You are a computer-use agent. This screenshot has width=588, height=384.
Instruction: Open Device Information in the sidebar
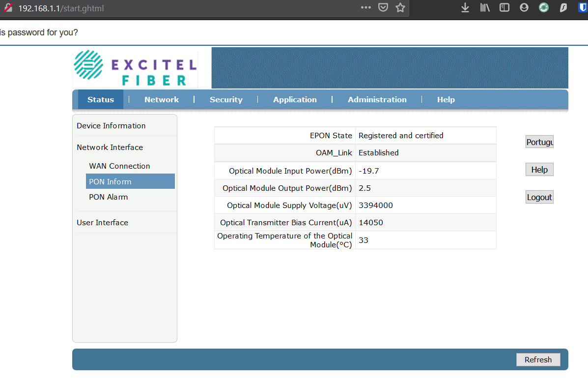[x=111, y=125]
